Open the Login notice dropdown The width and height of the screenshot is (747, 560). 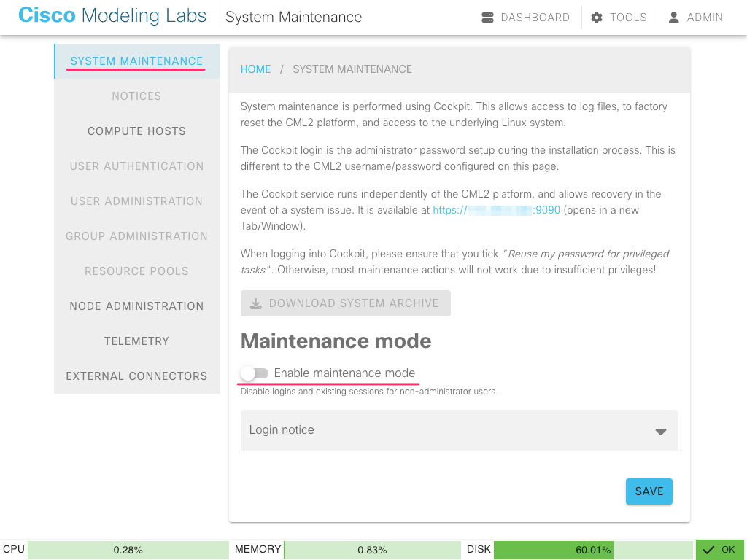[460, 430]
